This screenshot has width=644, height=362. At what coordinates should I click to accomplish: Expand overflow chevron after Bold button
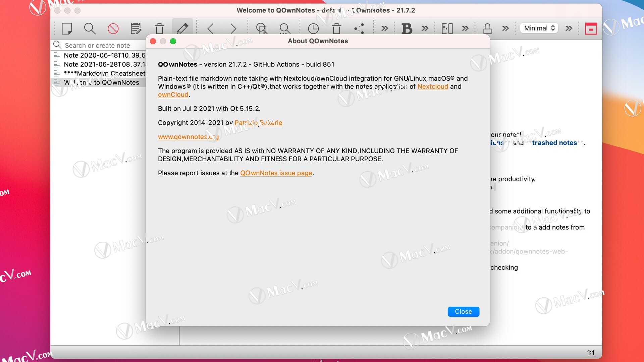click(x=425, y=28)
